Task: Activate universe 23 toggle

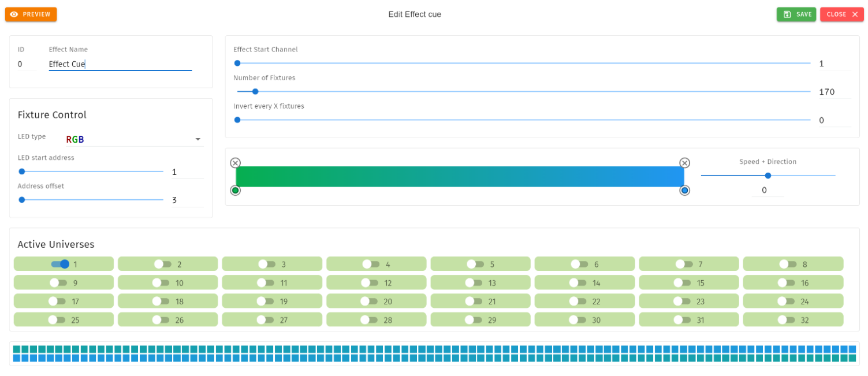Action: 682,301
